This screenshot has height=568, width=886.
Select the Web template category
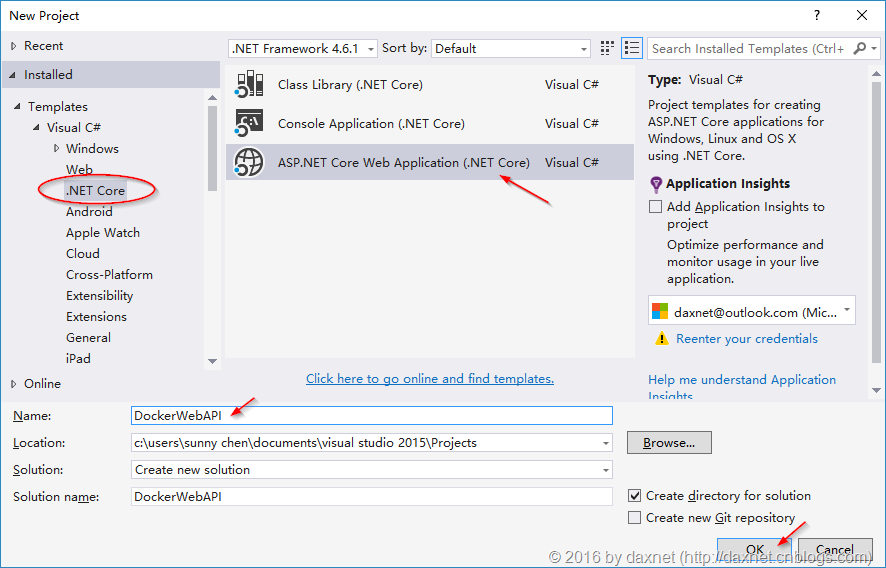79,170
